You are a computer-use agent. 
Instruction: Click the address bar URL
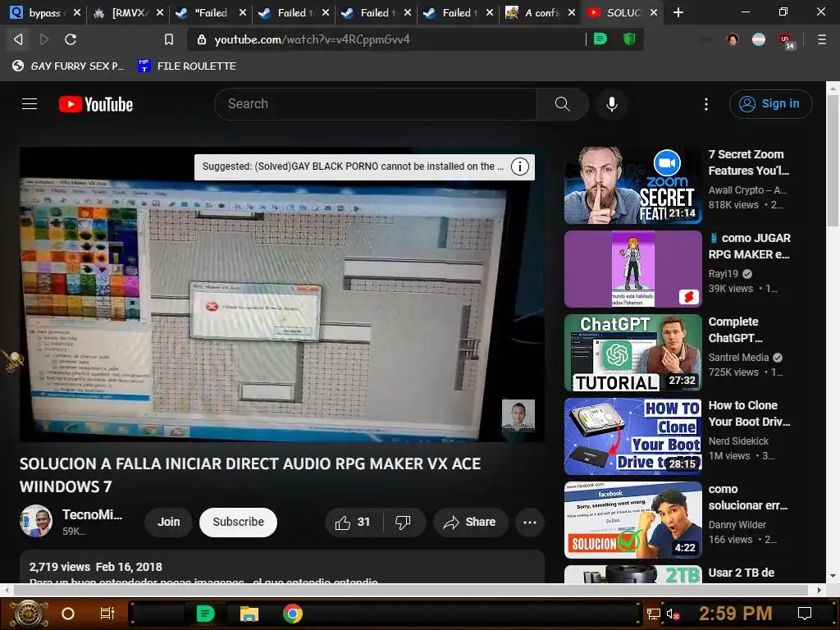pos(312,39)
